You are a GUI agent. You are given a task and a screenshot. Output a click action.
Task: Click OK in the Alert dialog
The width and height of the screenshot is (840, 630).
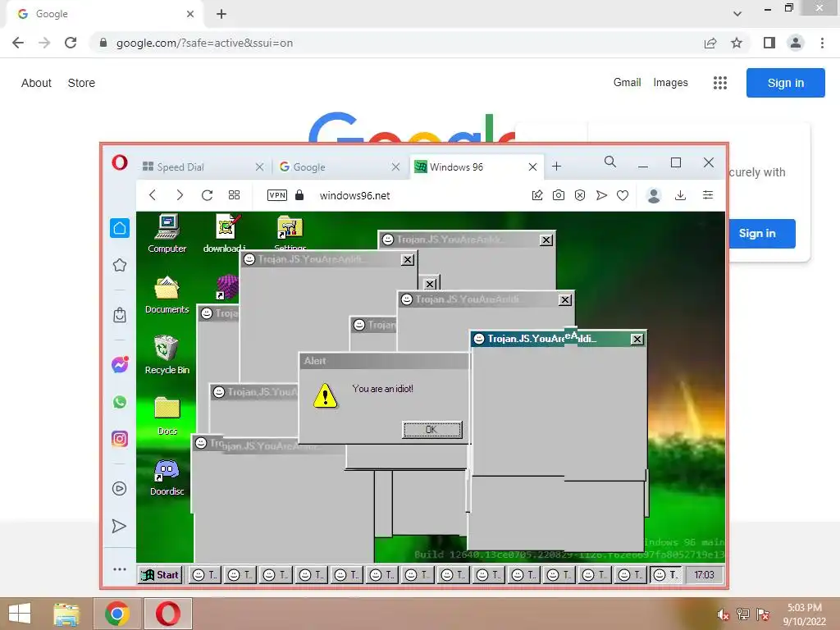coord(431,429)
